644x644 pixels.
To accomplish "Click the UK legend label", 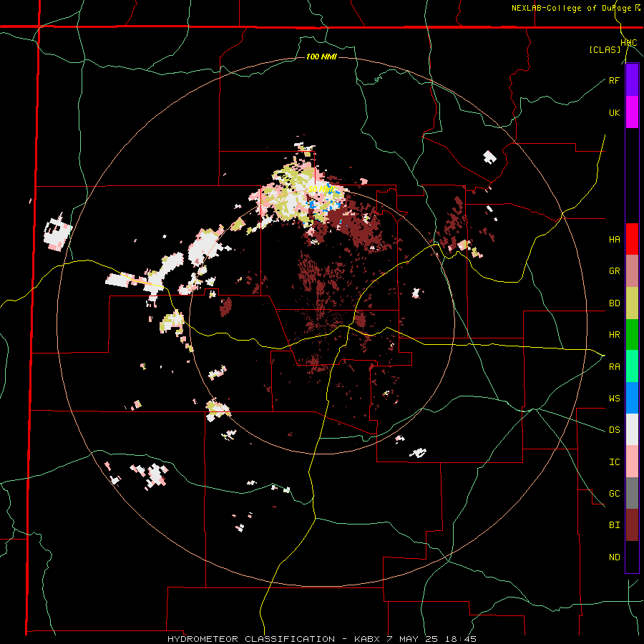I will [614, 112].
